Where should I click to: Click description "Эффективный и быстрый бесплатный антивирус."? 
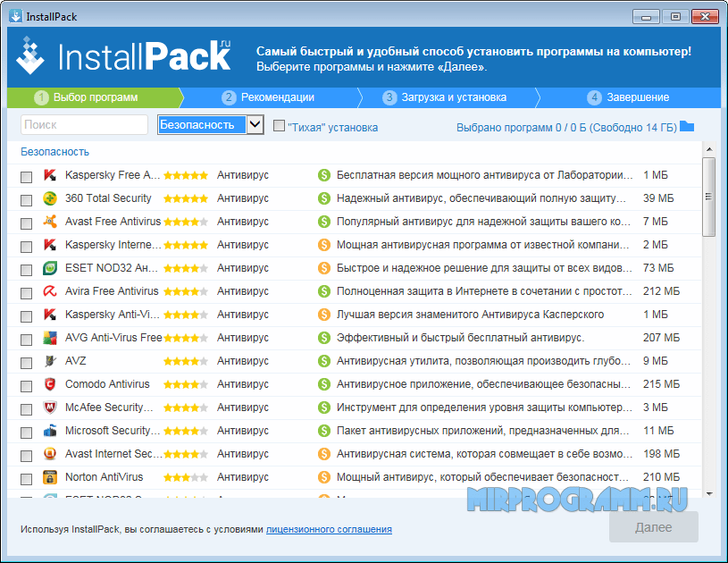click(x=461, y=338)
